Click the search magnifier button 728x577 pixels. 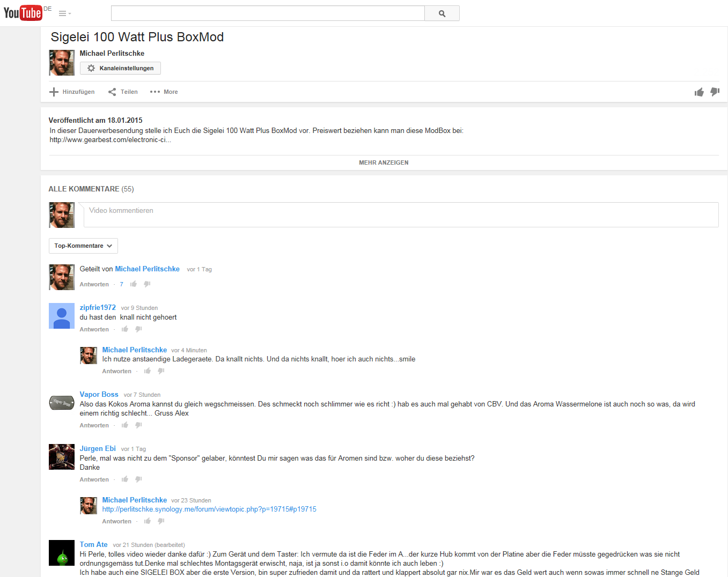[442, 13]
